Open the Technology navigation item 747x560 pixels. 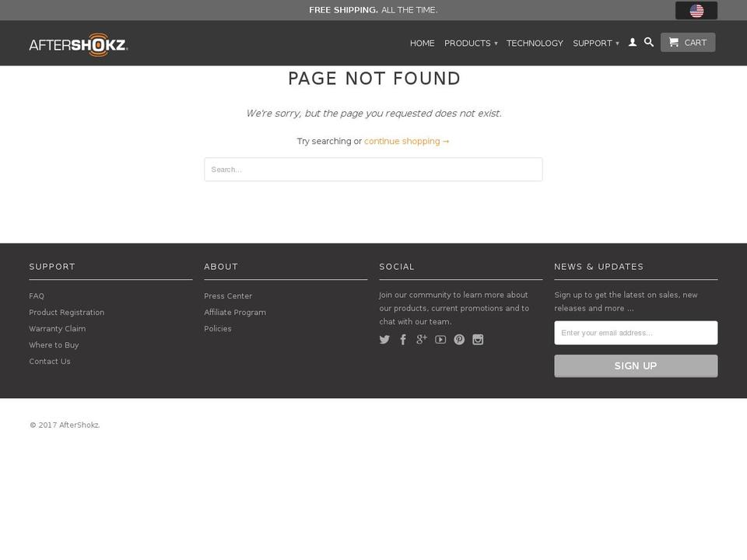click(535, 44)
